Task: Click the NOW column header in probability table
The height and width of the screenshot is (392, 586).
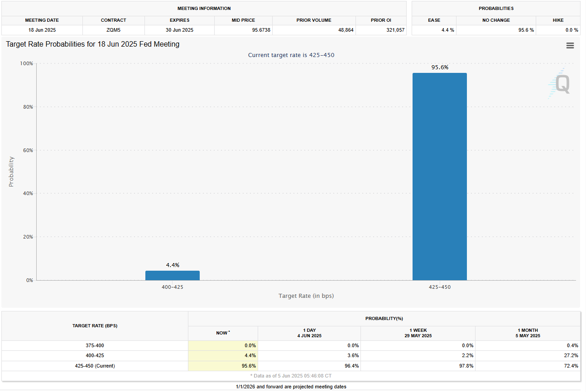Action: [x=223, y=333]
